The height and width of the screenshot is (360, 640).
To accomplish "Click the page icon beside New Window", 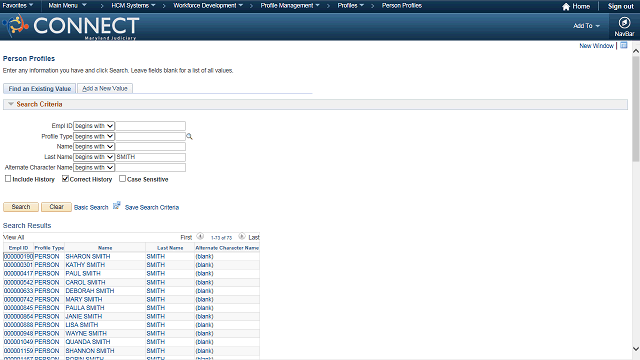I will [624, 45].
